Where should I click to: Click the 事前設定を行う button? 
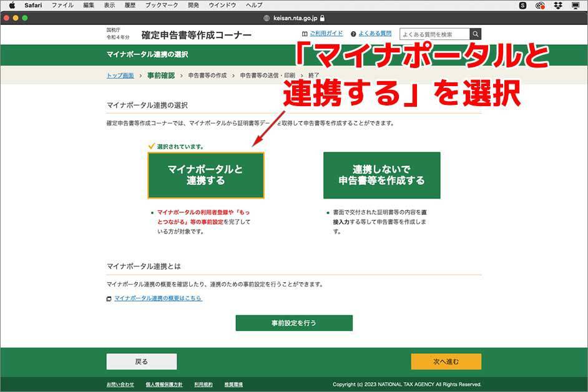(x=294, y=323)
